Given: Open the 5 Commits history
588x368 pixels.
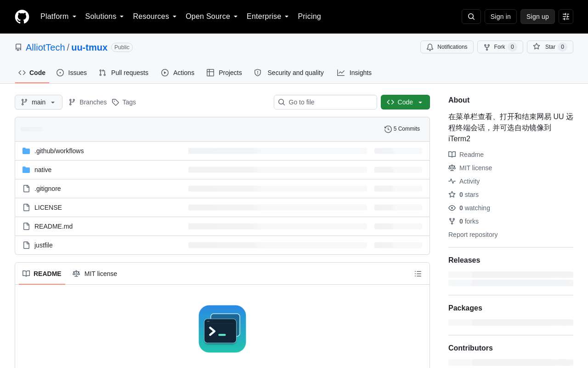Looking at the screenshot, I should click(402, 129).
